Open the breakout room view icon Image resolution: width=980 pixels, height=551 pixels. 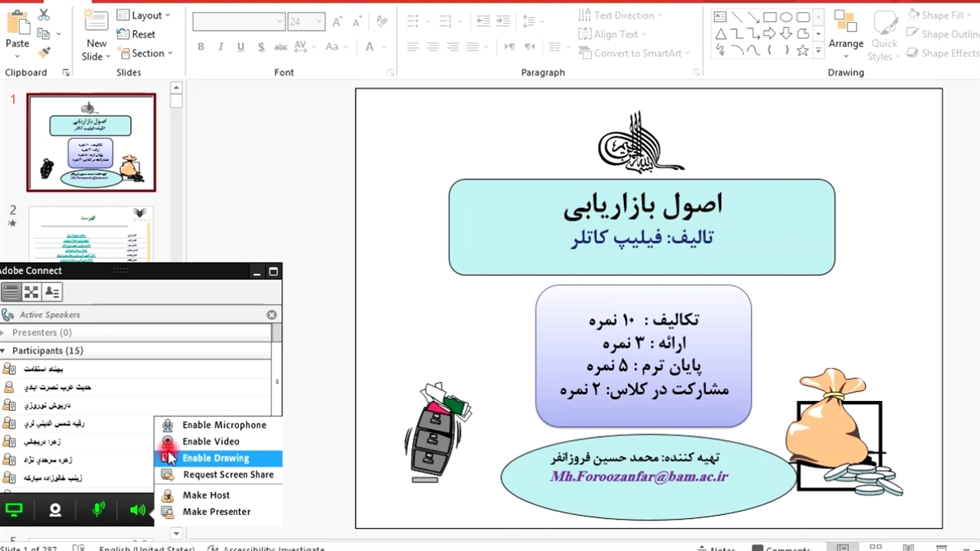click(31, 292)
